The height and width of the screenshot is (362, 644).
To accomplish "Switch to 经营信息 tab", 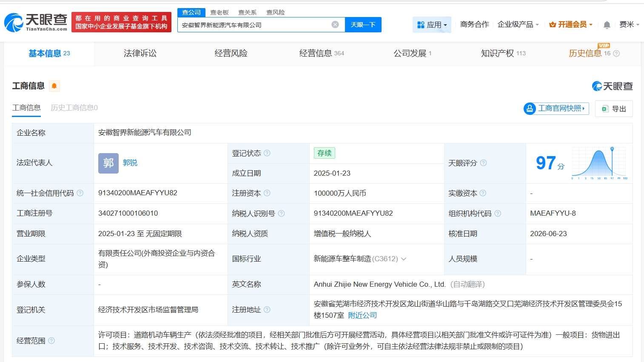I will 322,54.
